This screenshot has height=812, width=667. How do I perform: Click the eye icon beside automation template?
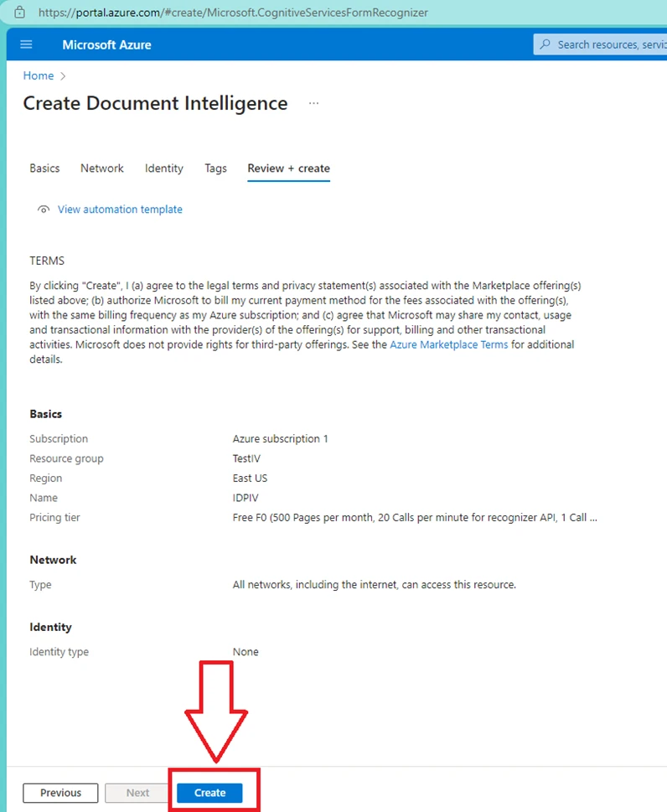44,209
